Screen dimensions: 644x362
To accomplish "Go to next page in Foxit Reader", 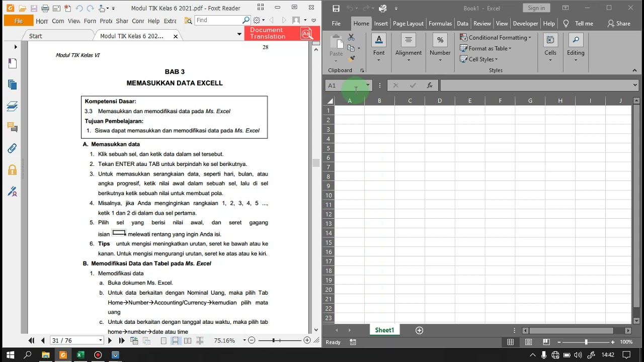I will pos(110,340).
